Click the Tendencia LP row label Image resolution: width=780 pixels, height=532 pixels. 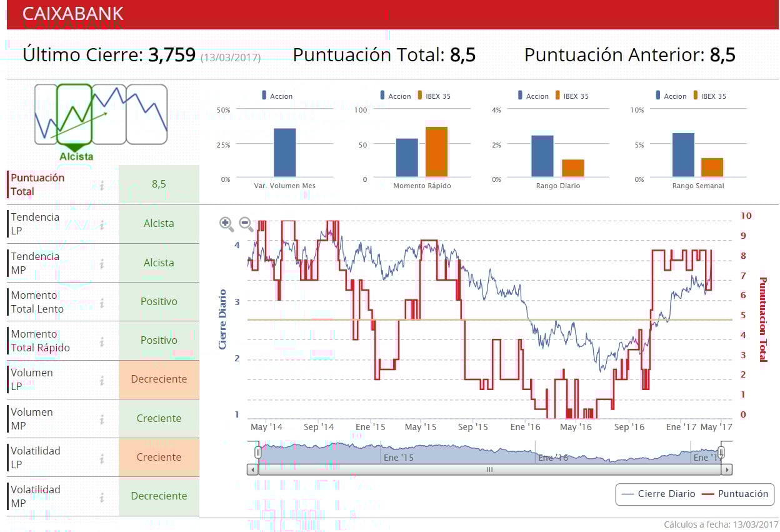(35, 224)
